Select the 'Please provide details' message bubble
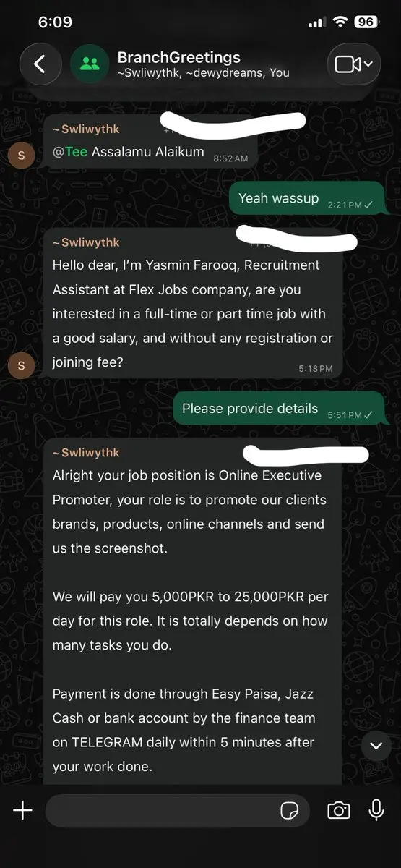401x868 pixels. tap(278, 409)
